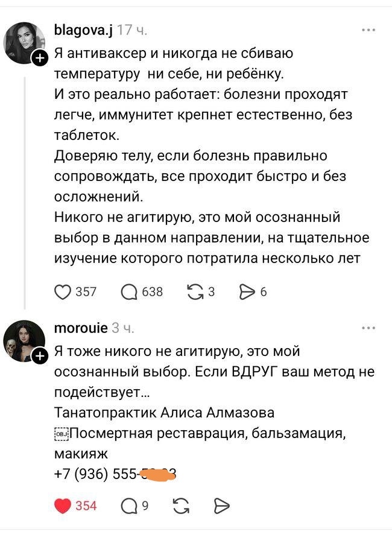Viewport: 392px width, 543px height.
Task: View the 638 replies count under blagova.j
Action: 152,292
